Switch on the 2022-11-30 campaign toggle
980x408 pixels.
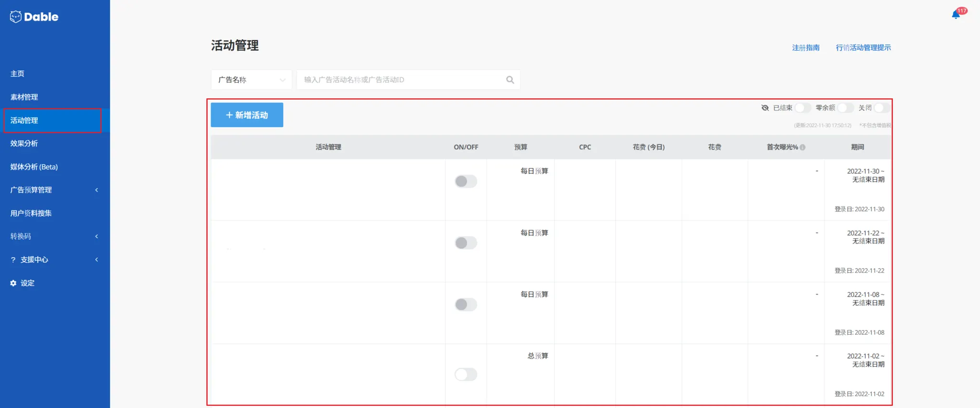466,181
